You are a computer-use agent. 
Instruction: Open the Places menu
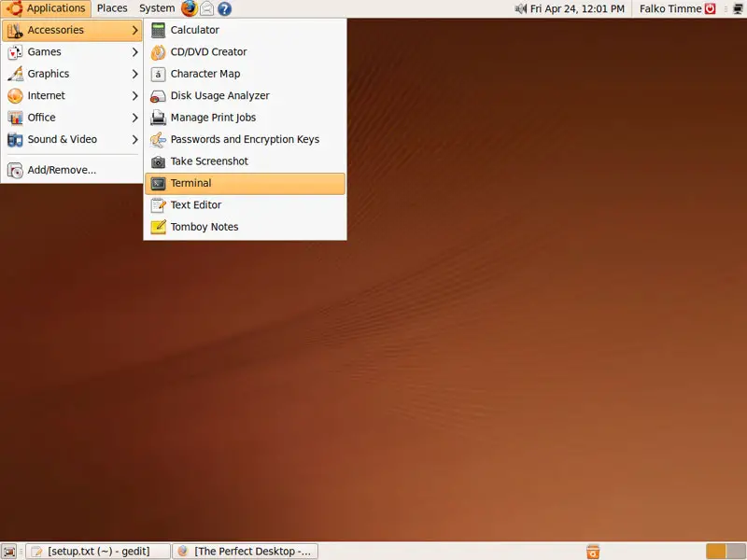pyautogui.click(x=112, y=8)
